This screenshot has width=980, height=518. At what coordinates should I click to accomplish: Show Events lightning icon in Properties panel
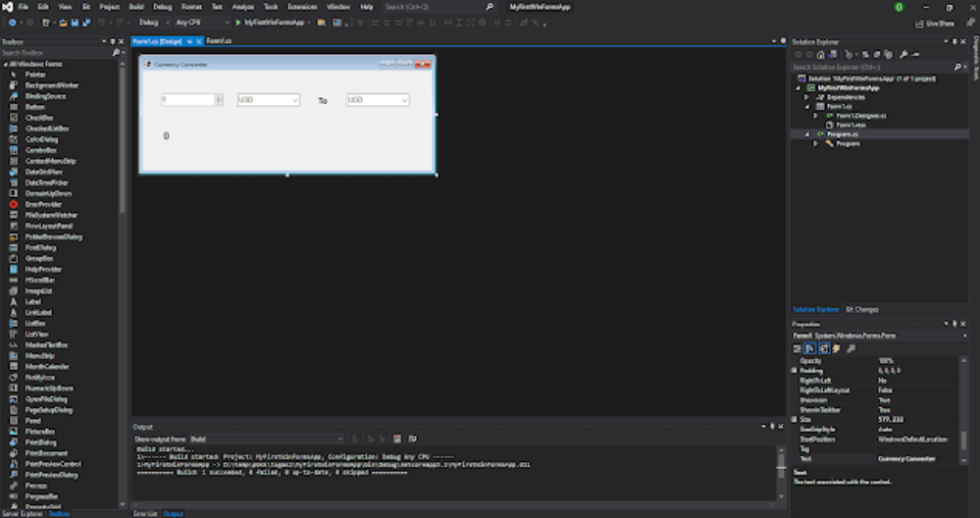pyautogui.click(x=836, y=348)
